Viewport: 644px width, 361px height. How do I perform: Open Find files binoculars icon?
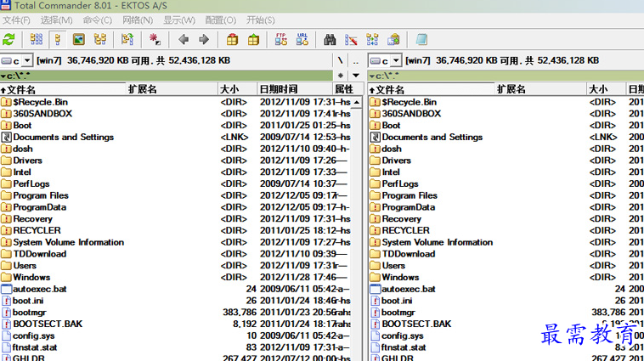pyautogui.click(x=330, y=39)
